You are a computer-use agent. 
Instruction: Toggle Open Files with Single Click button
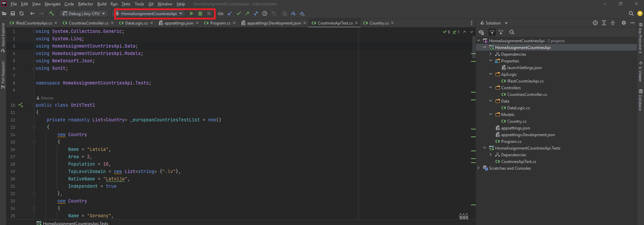[501, 32]
